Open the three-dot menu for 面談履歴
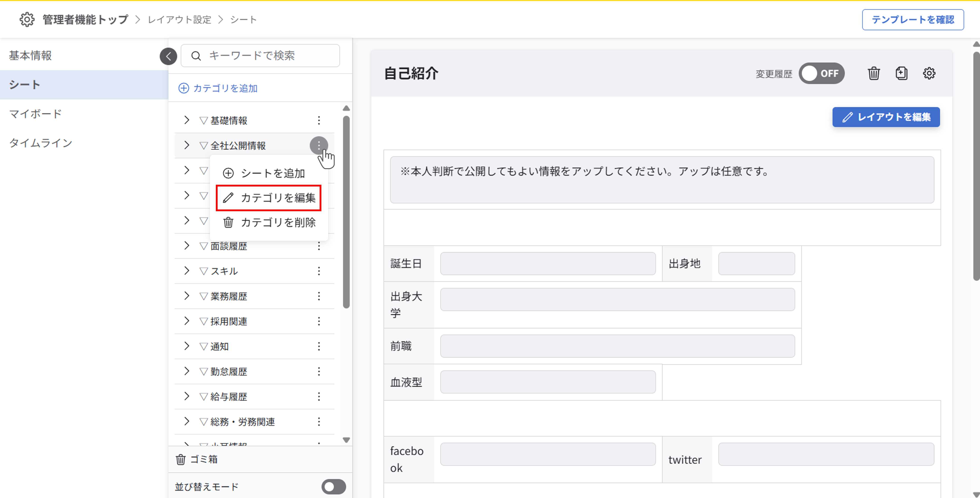The image size is (980, 498). click(x=319, y=246)
